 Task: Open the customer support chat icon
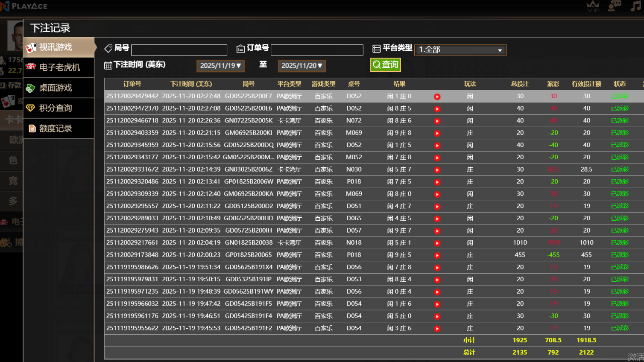click(x=614, y=6)
